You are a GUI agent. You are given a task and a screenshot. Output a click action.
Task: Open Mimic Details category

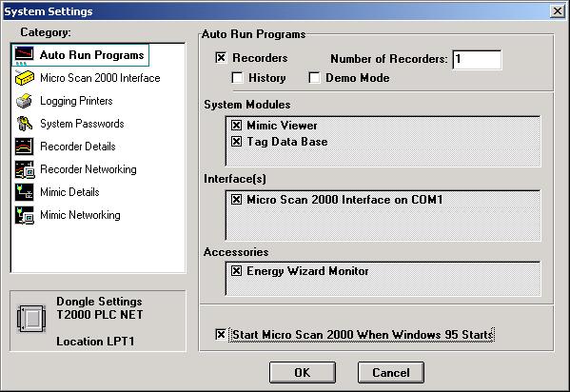[x=69, y=192]
